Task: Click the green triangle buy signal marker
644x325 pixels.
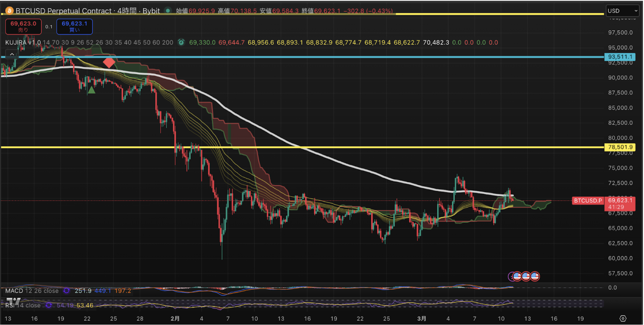Action: coord(92,90)
